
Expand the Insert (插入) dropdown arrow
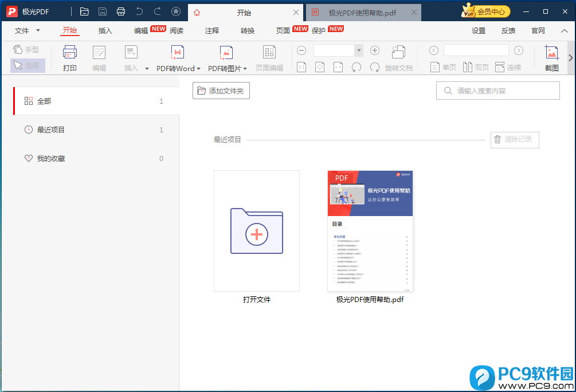[147, 68]
